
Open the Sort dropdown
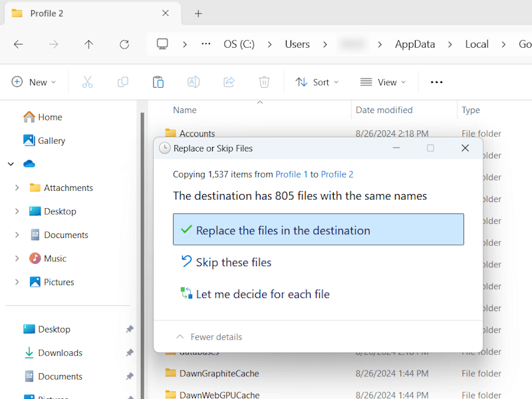[x=317, y=81]
